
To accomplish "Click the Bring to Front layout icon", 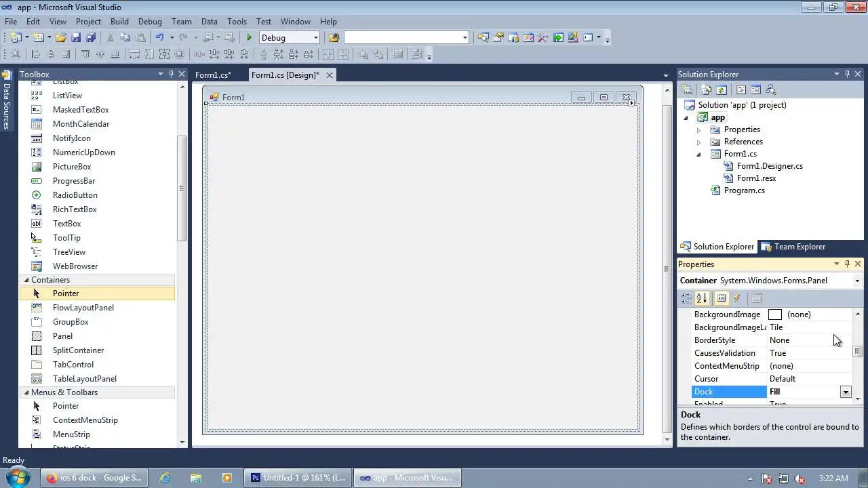I will coord(363,54).
